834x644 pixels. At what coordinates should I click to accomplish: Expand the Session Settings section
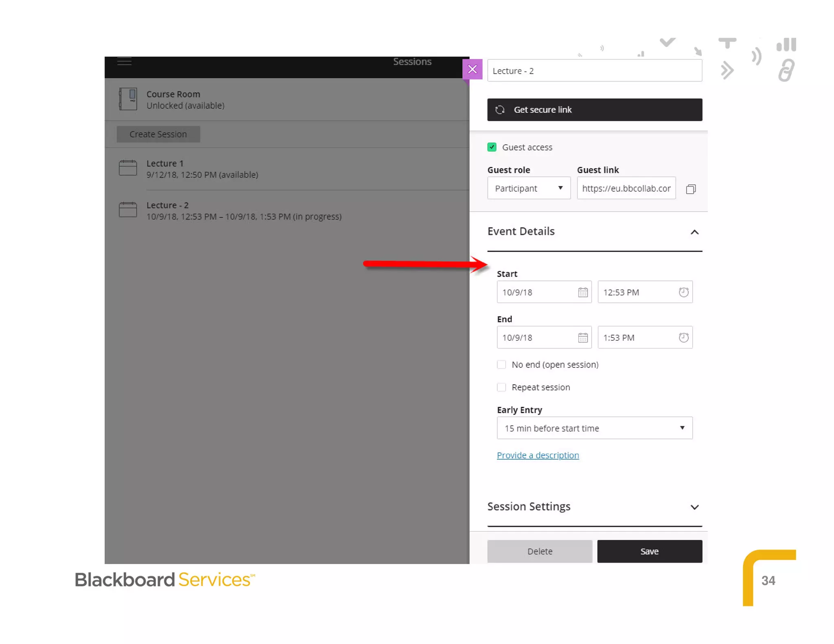(x=694, y=507)
